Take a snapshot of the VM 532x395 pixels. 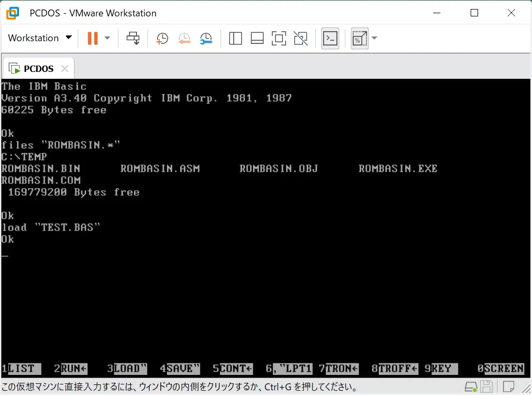tap(162, 39)
